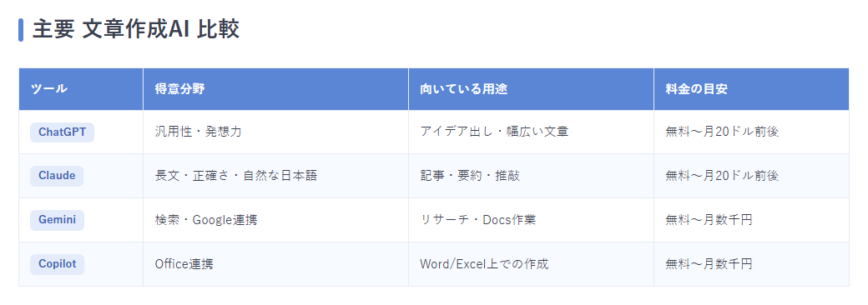
Task: Click the ChatGPT price 無料〜月20ドル前後
Action: pos(751,132)
